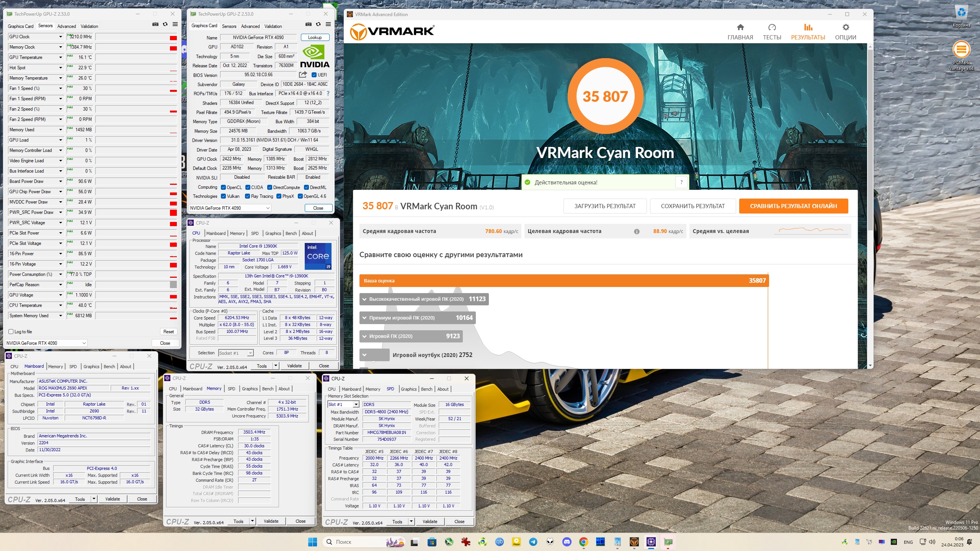Click Reset in GPU-Z Sensors window
This screenshot has width=980, height=551.
click(x=168, y=332)
